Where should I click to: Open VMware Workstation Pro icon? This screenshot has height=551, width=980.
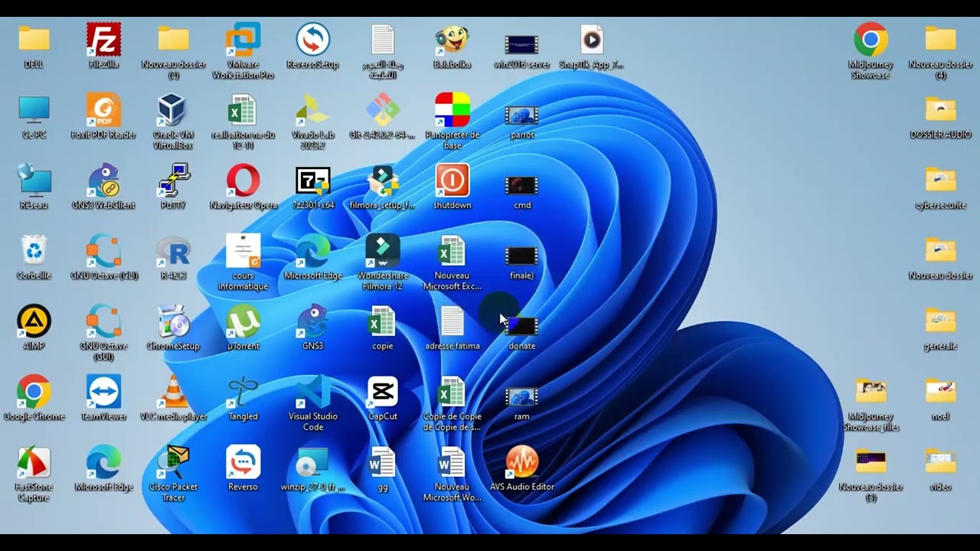coord(243,40)
